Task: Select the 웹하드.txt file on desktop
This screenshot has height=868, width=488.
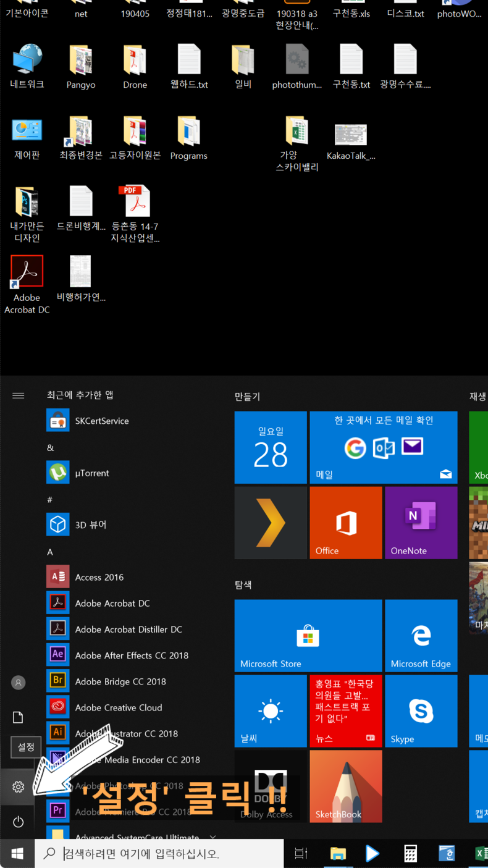Action: (x=189, y=67)
